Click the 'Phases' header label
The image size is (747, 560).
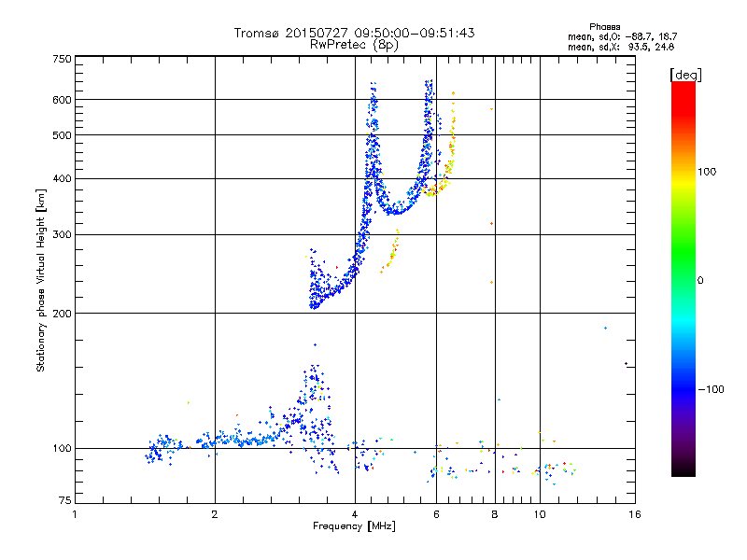[604, 27]
